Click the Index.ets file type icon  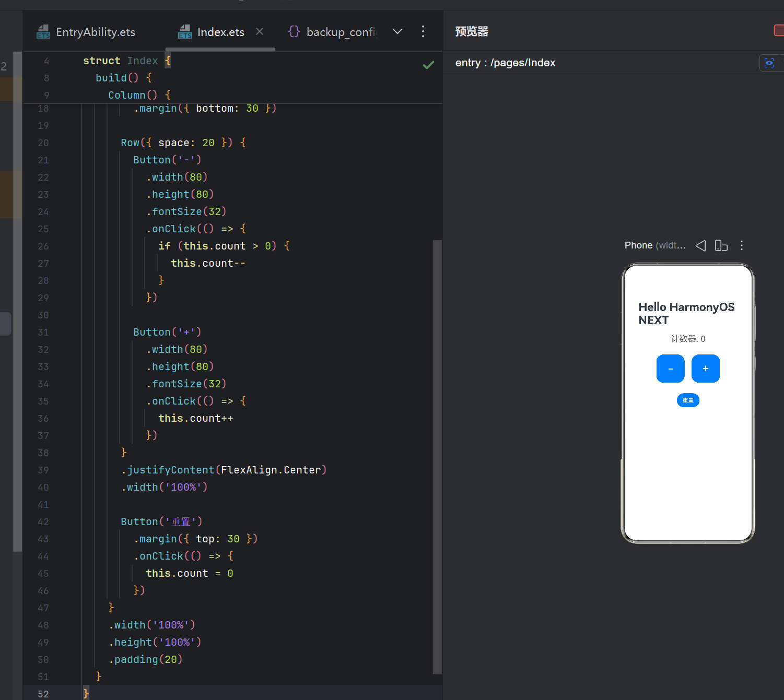point(185,32)
